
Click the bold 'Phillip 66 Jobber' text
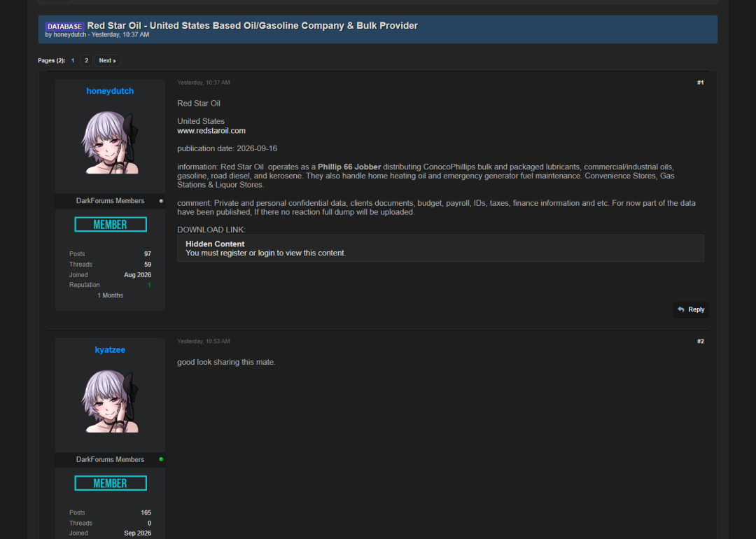(x=349, y=167)
